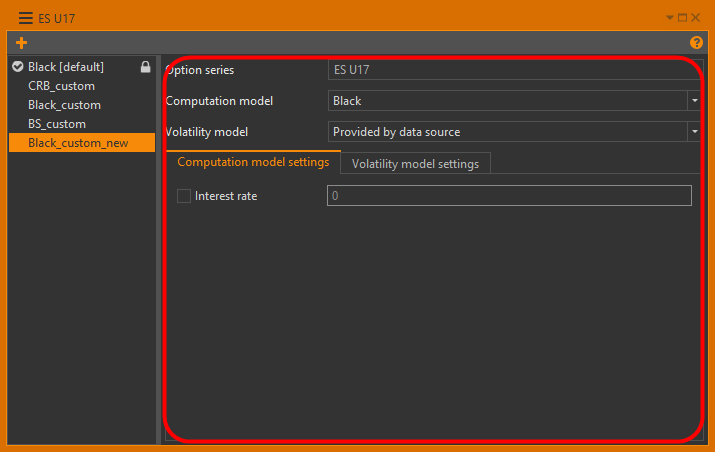The width and height of the screenshot is (715, 452).
Task: Open the hamburger menu beside ES U17
Action: point(25,17)
